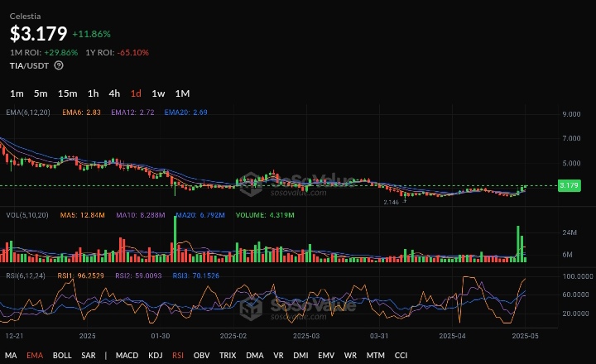Switch chart to 1M interval
596x364 pixels.
(x=182, y=93)
